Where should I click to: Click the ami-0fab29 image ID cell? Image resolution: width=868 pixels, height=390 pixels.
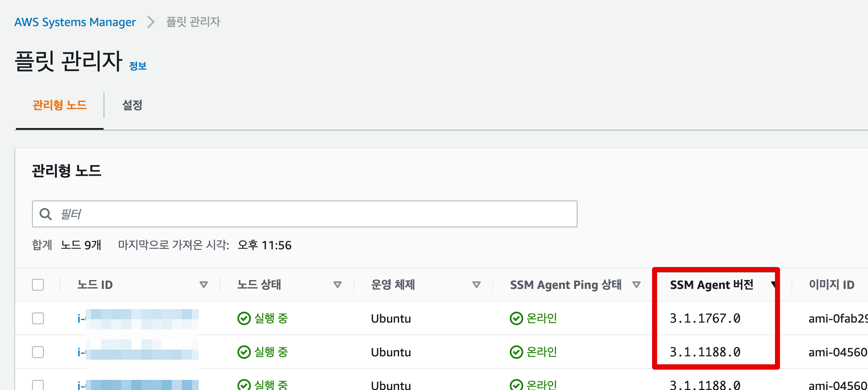click(x=838, y=318)
